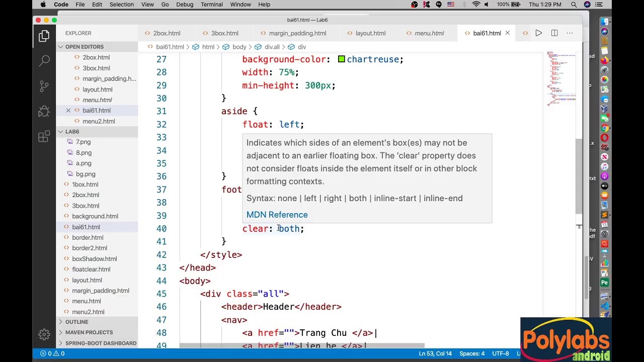This screenshot has width=644, height=362.
Task: Switch to the layout.html tab
Action: coord(370,33)
